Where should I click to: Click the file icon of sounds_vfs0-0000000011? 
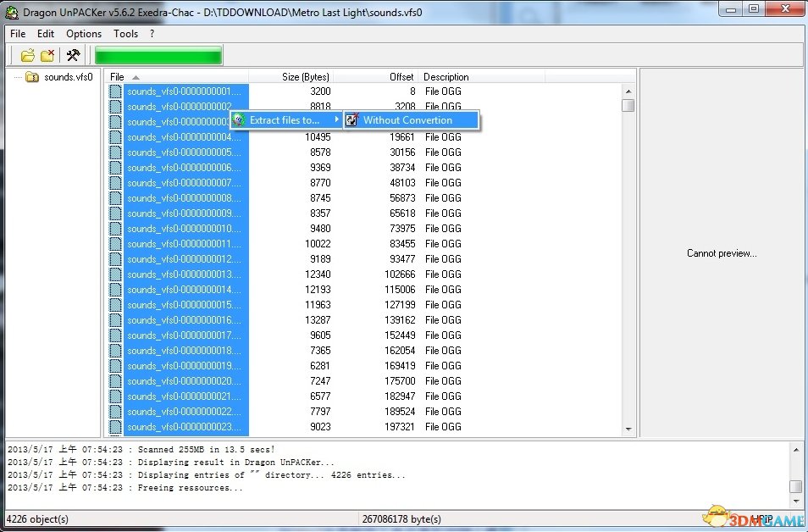pos(115,244)
